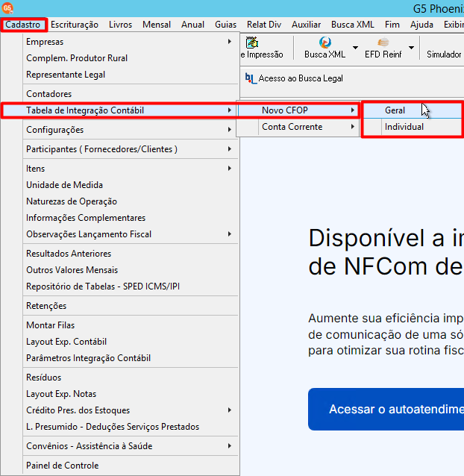Expand the Configurações submenu arrow

[230, 130]
